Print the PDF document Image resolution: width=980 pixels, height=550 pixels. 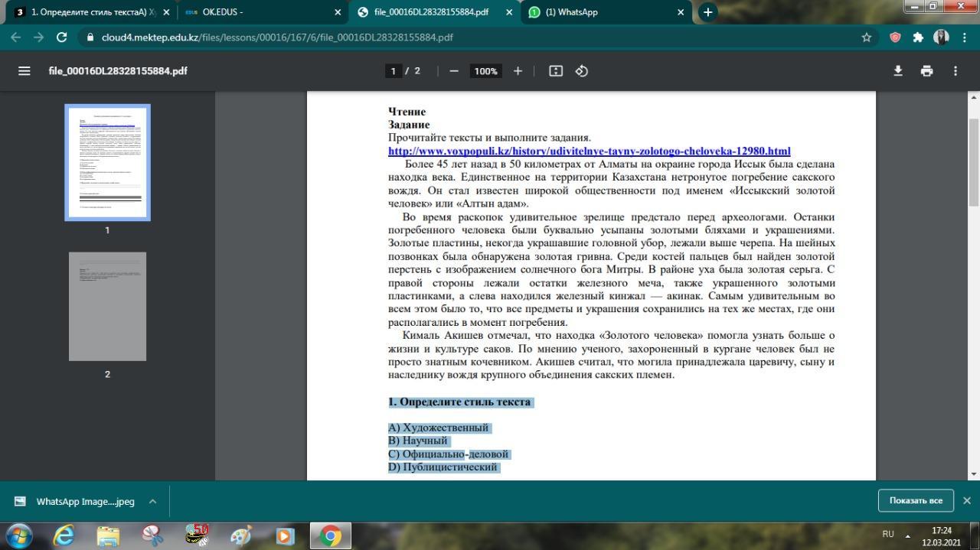926,71
